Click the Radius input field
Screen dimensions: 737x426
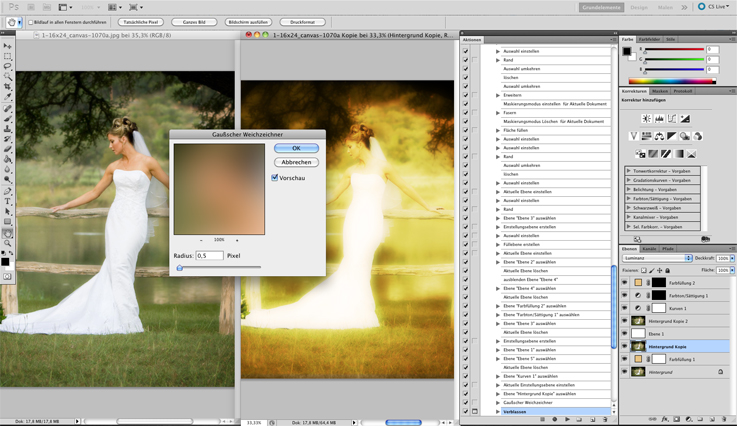coord(209,256)
